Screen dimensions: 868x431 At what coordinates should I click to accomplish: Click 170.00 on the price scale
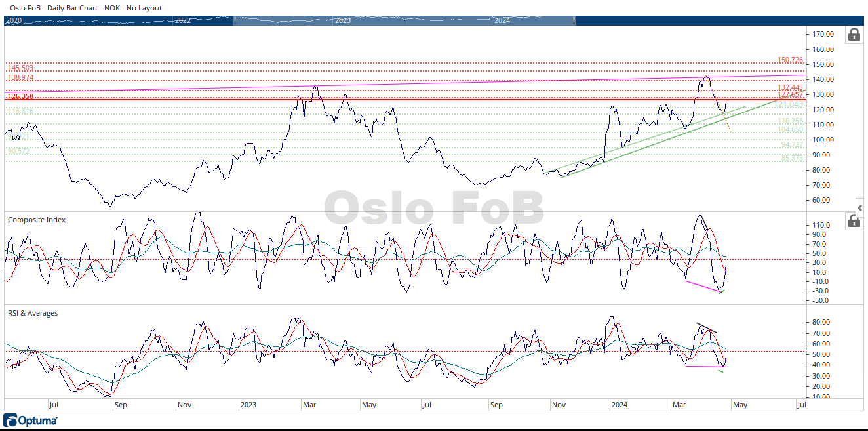(821, 34)
